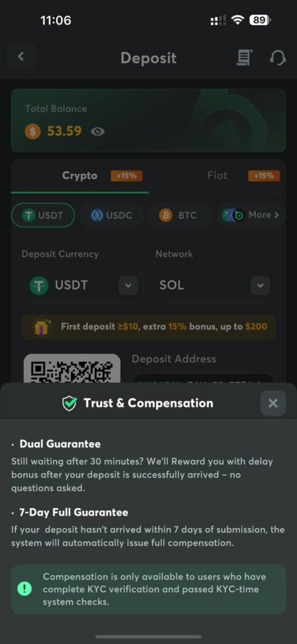Switch to the Crypto tab
Viewport: 297px width, 644px height.
[x=80, y=176]
